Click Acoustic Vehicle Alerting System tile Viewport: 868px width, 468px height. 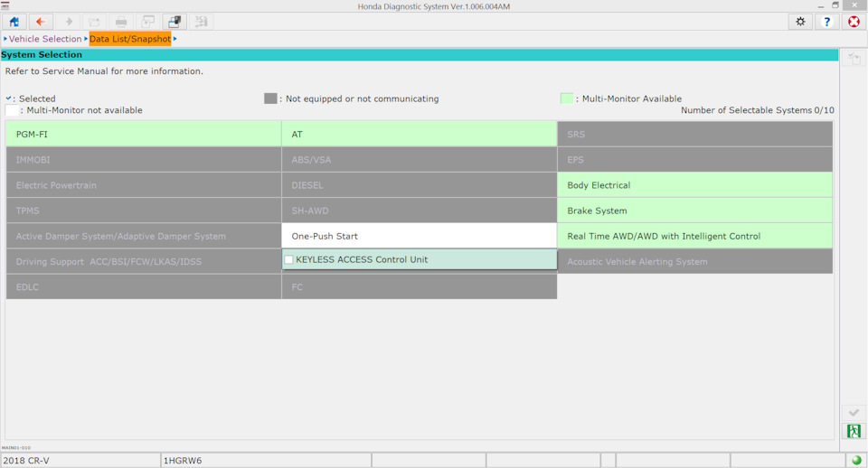coord(694,261)
